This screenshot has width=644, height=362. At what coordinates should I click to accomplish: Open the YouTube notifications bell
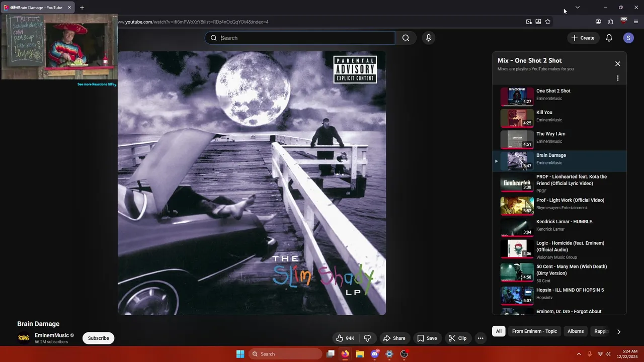tap(609, 38)
